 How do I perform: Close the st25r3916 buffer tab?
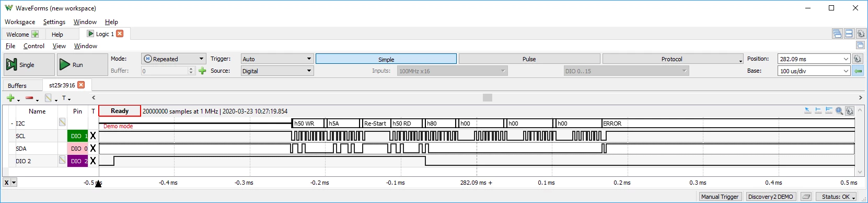coord(81,85)
